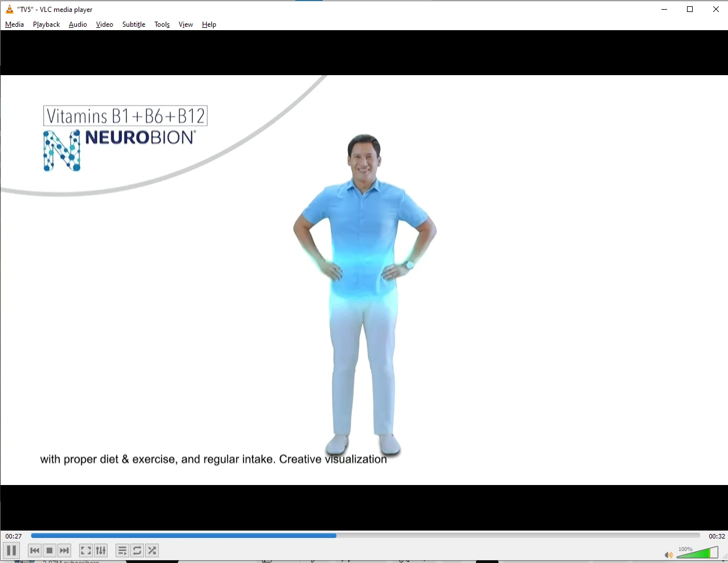Close the VLC media player window
This screenshot has width=728, height=563.
click(x=715, y=9)
